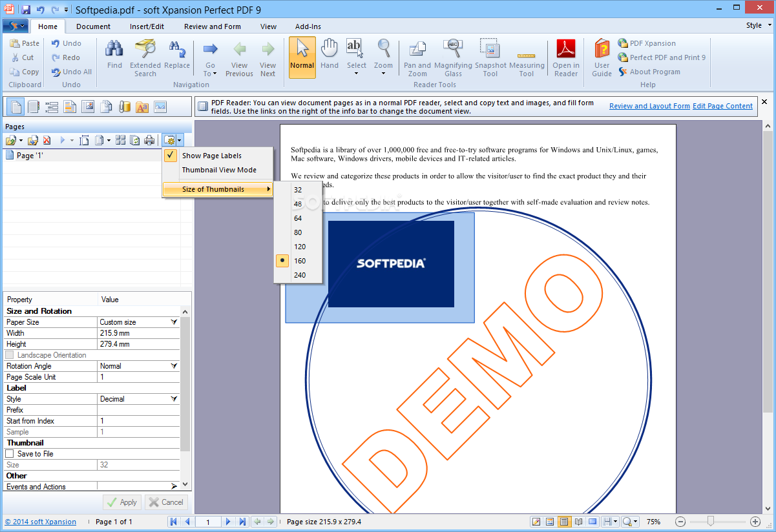Click the zoom slider handle

[710, 522]
